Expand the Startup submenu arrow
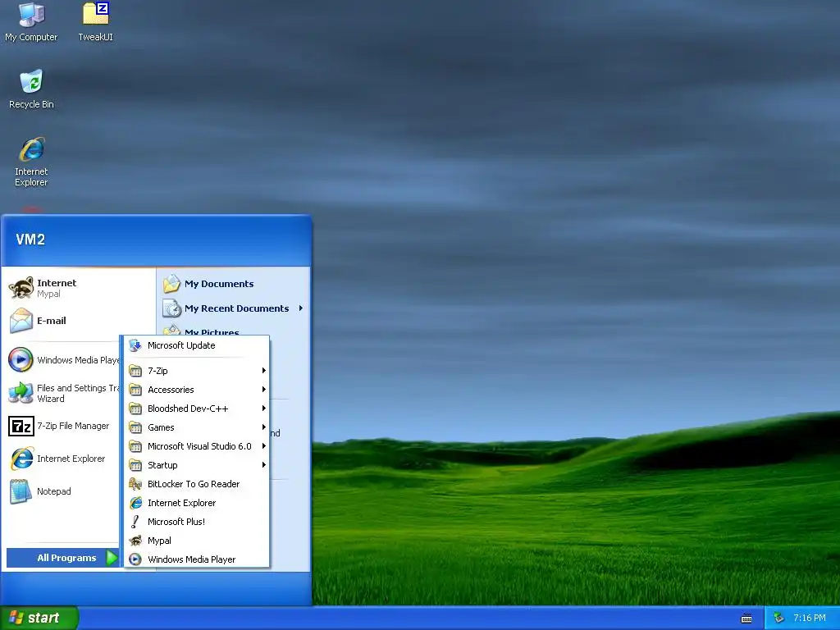Screen dimensions: 840x630 (x=263, y=464)
